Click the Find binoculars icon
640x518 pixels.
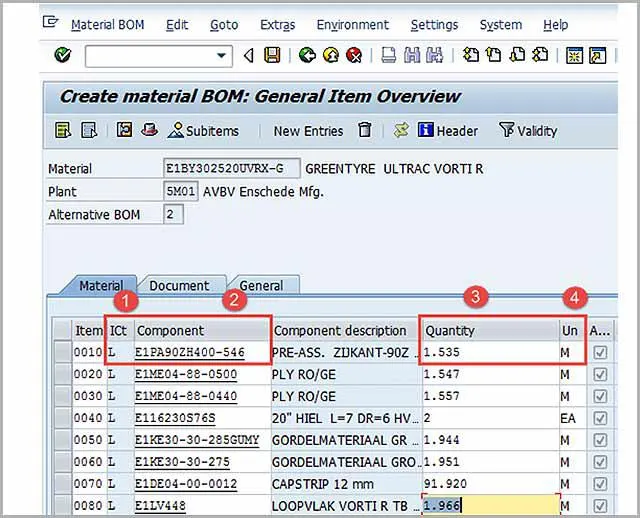(x=412, y=55)
